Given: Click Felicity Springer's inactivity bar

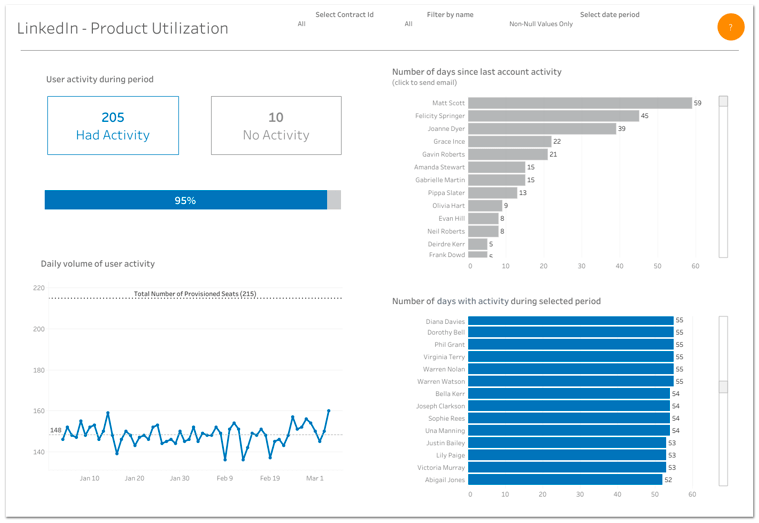Looking at the screenshot, I should [x=553, y=116].
